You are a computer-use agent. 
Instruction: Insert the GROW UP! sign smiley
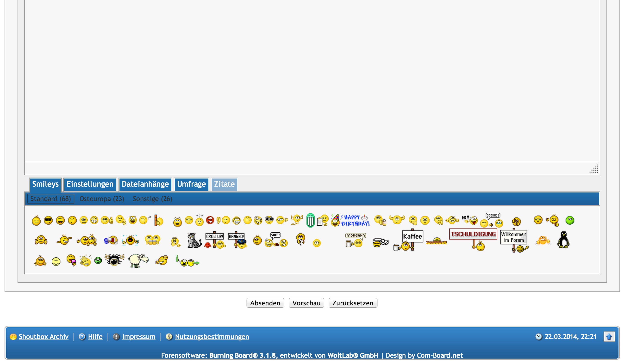pos(215,240)
